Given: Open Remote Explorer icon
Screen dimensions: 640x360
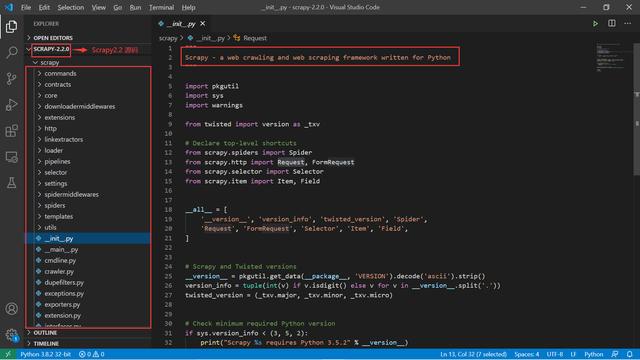Looking at the screenshot, I should [12, 157].
